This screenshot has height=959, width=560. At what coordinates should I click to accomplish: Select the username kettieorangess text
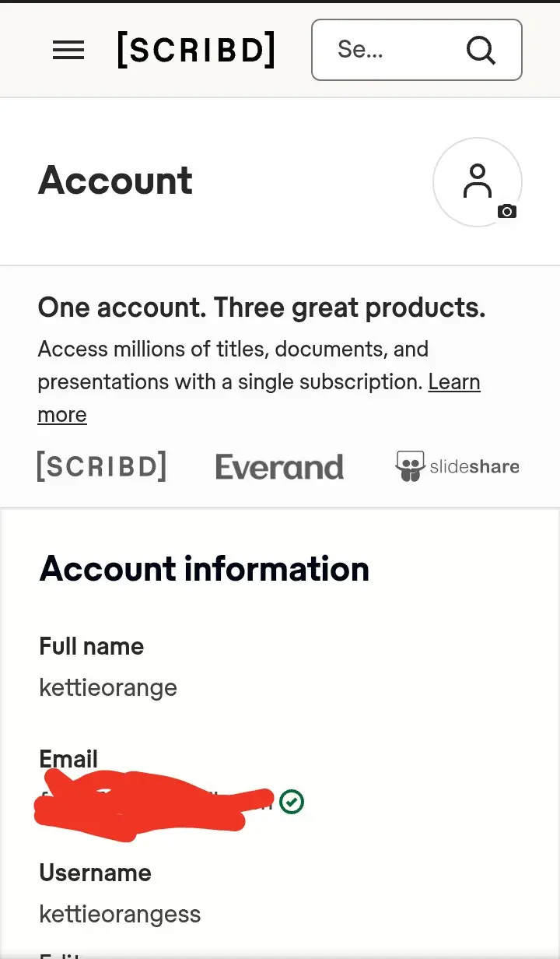pos(120,913)
